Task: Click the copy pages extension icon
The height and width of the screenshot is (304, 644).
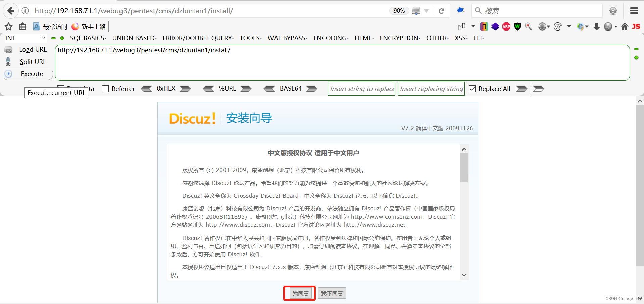Action: 462,27
